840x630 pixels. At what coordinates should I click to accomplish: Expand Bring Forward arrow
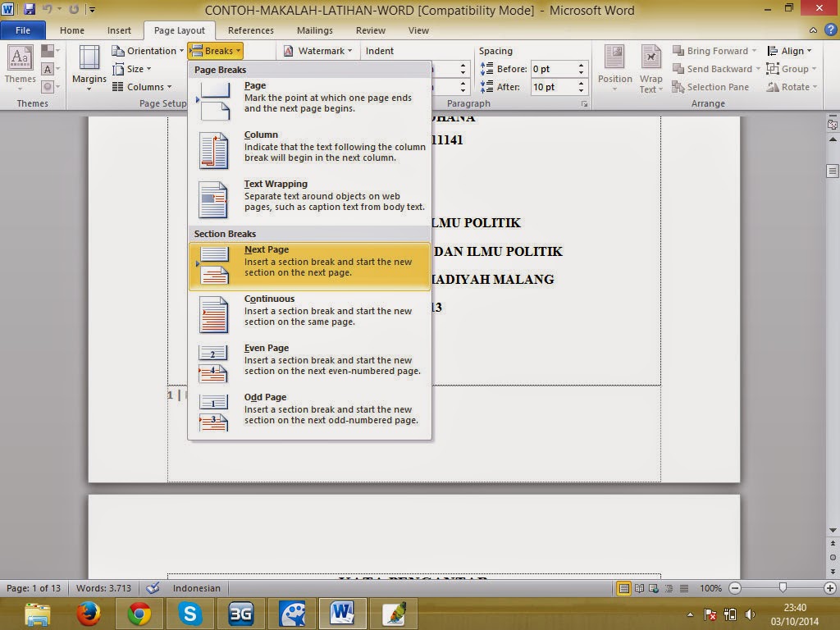(754, 51)
